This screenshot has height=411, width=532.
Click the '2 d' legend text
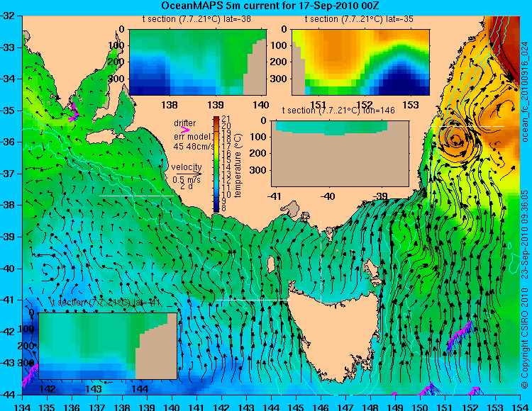[x=185, y=186]
